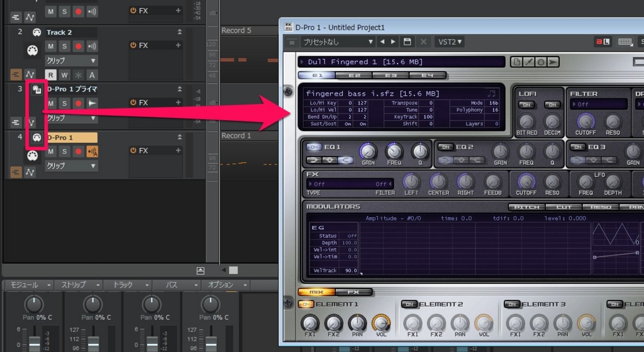Arm Track 2 for recording
This screenshot has width=644, height=352.
pyautogui.click(x=78, y=46)
